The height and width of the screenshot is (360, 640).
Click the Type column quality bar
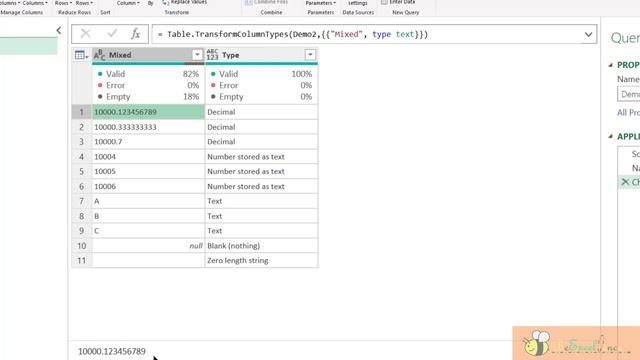[x=261, y=64]
